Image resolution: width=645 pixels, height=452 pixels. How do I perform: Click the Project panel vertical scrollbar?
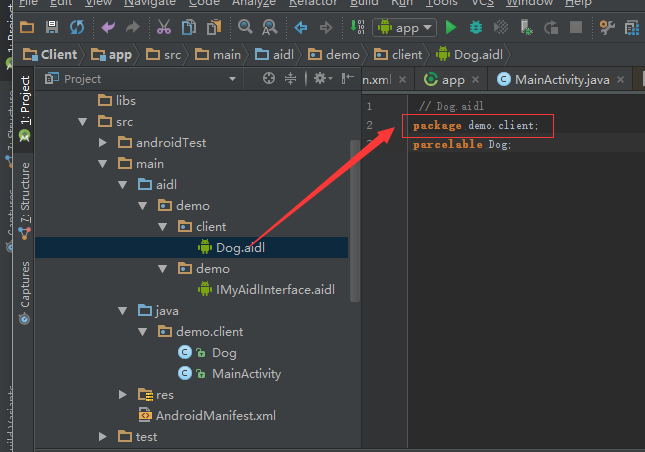pos(355,220)
